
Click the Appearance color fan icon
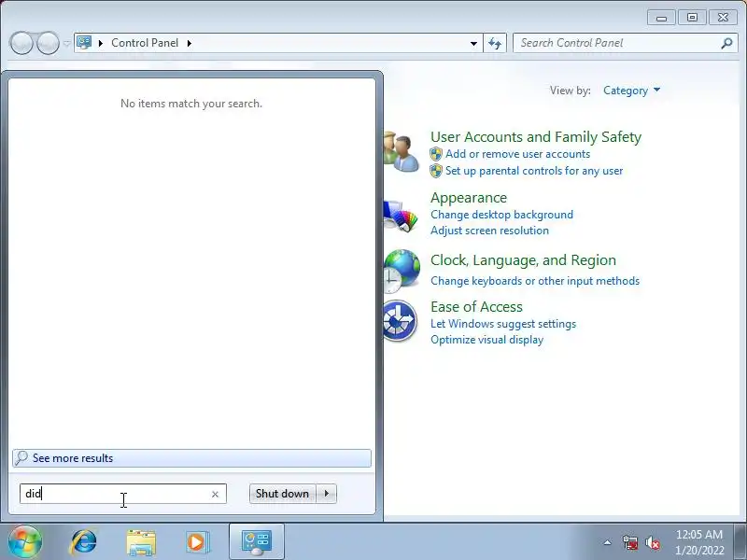402,216
